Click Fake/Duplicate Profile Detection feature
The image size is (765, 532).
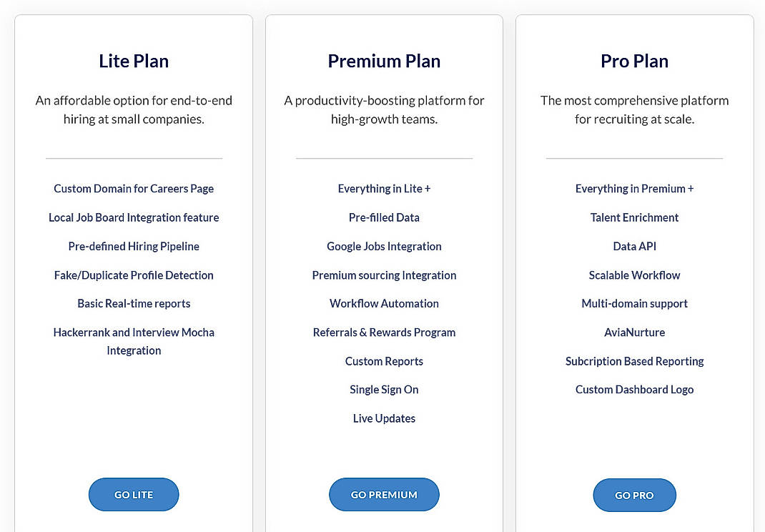click(133, 275)
